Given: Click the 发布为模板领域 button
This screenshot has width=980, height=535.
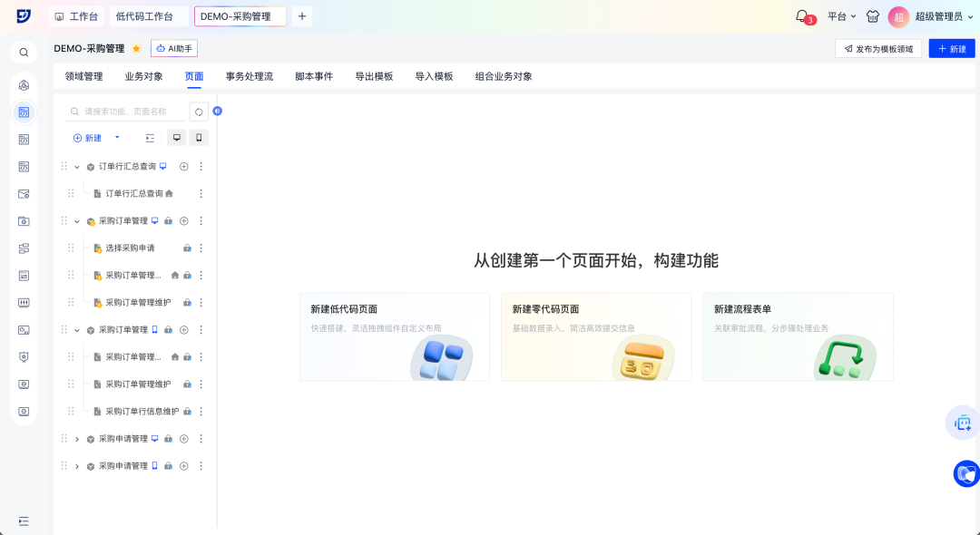Looking at the screenshot, I should 878,49.
